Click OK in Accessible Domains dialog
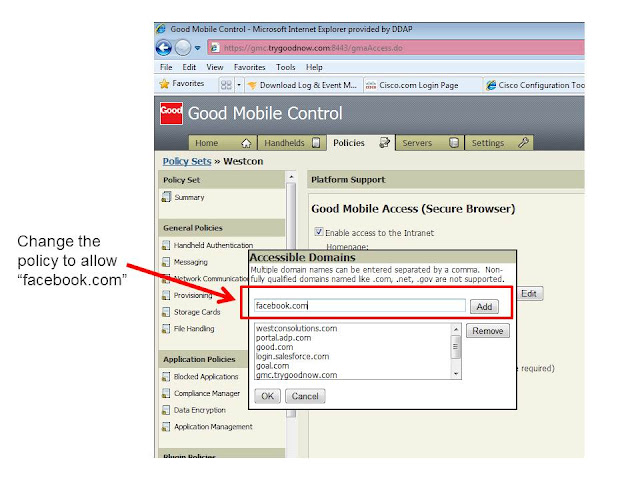The width and height of the screenshot is (640, 480). (x=267, y=396)
